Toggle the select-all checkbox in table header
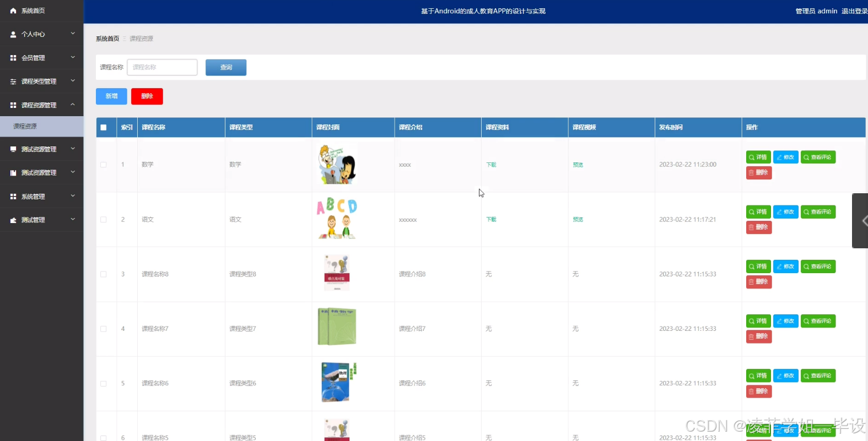This screenshot has width=868, height=441. point(104,127)
